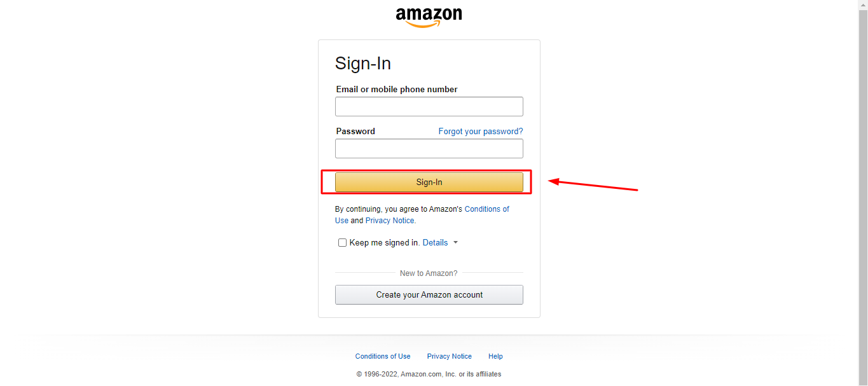Viewport: 868px width, 386px height.
Task: Click the email or mobile phone number field
Action: click(429, 106)
